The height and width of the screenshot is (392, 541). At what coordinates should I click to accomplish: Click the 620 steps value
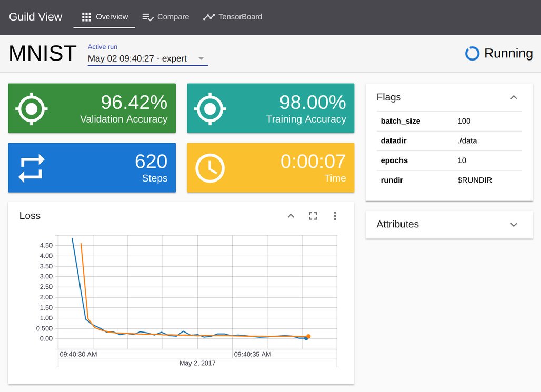[151, 161]
